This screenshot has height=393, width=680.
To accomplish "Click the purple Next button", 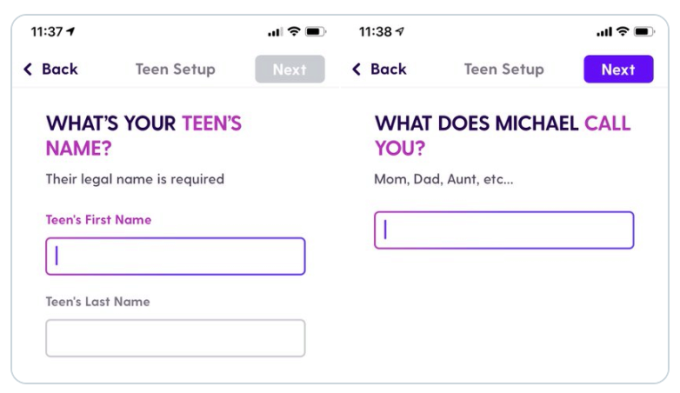I will tap(618, 69).
